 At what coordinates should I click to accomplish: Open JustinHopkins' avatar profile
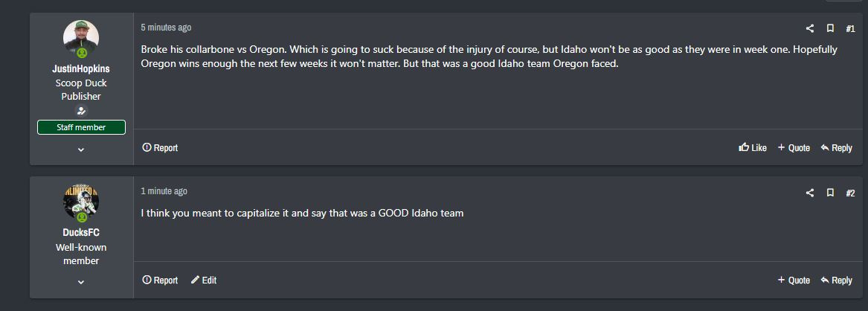81,38
